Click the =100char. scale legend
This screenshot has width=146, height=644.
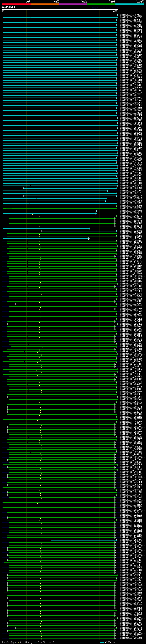108,642
